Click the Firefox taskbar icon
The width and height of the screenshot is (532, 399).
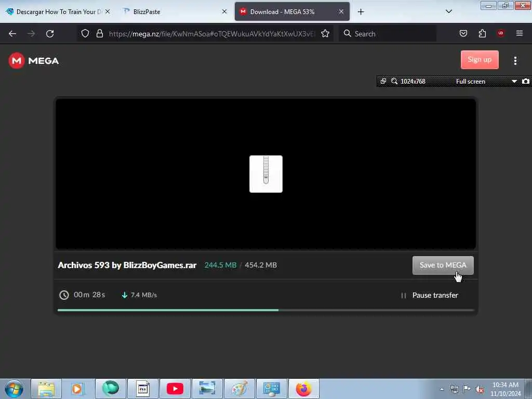[303, 389]
